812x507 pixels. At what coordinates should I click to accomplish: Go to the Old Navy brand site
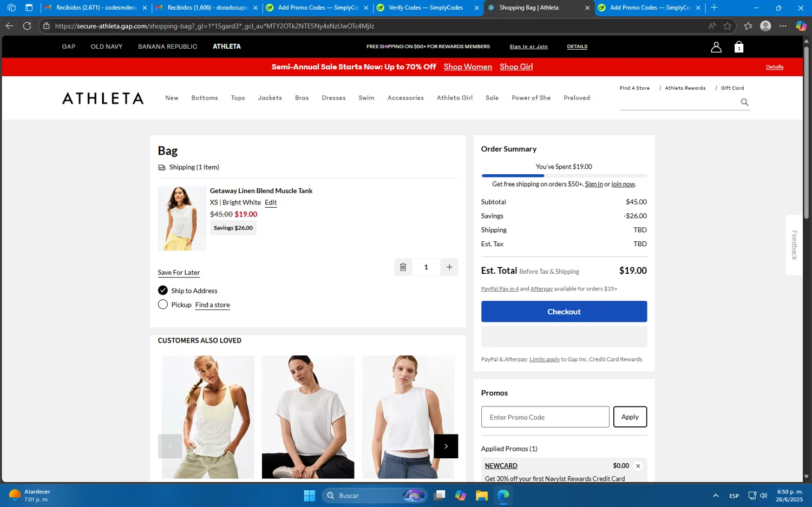click(x=106, y=47)
